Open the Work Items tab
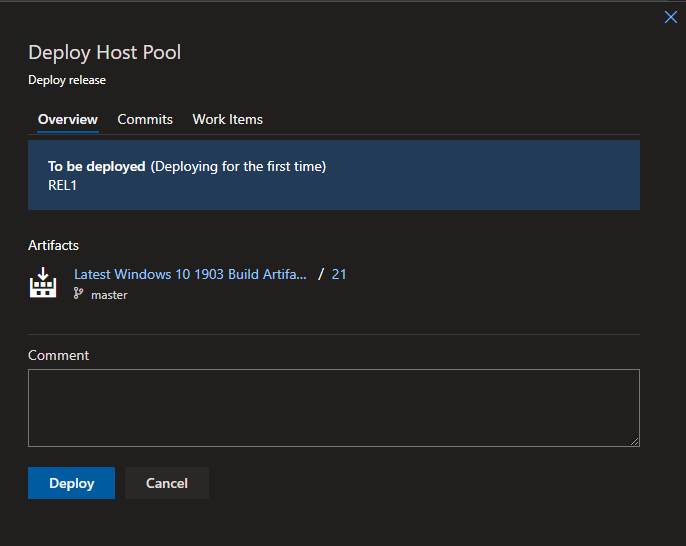 pos(228,119)
